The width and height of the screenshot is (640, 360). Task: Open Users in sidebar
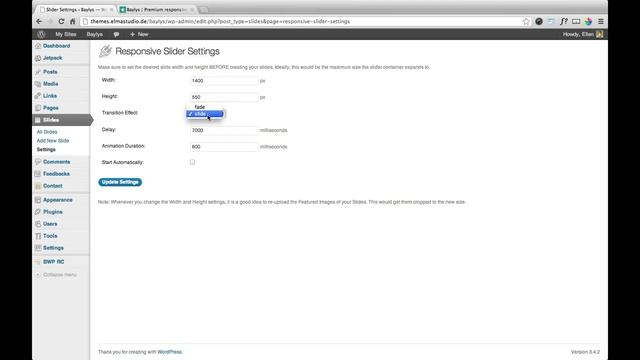tap(50, 224)
